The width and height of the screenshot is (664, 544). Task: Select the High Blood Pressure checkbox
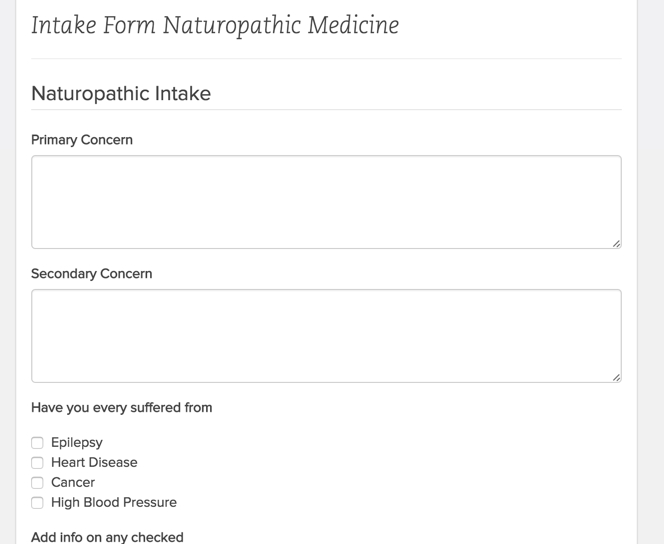coord(37,503)
